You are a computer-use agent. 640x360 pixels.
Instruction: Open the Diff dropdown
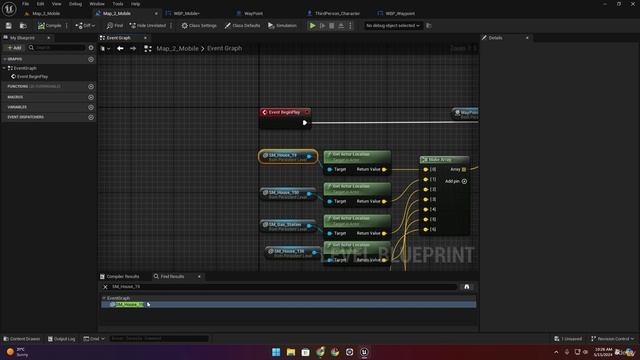tap(85, 26)
